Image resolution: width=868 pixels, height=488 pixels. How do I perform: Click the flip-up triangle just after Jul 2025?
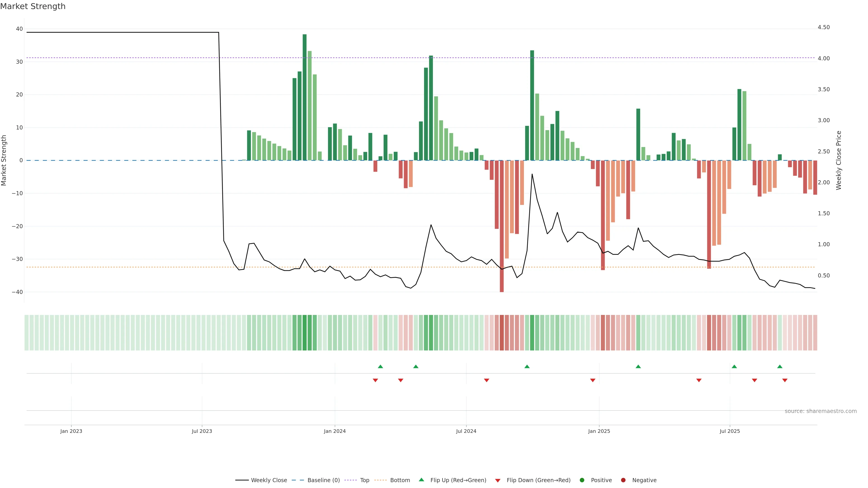tap(734, 366)
